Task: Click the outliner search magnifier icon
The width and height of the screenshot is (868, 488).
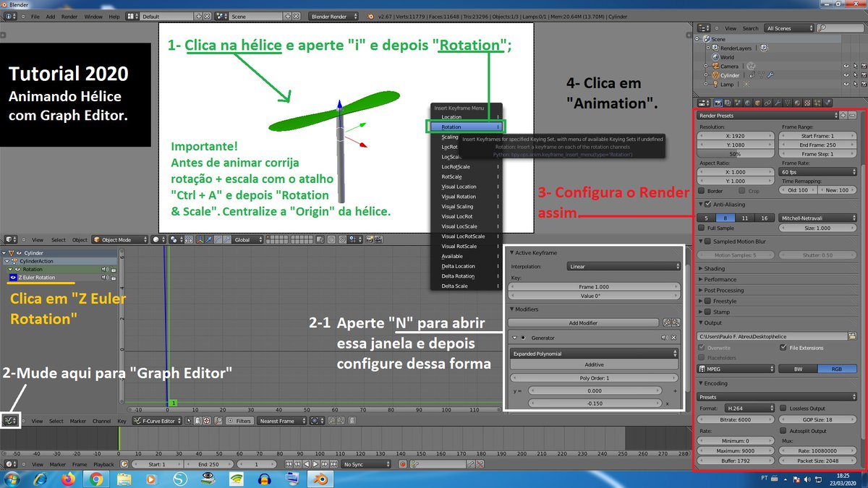Action: 822,28
